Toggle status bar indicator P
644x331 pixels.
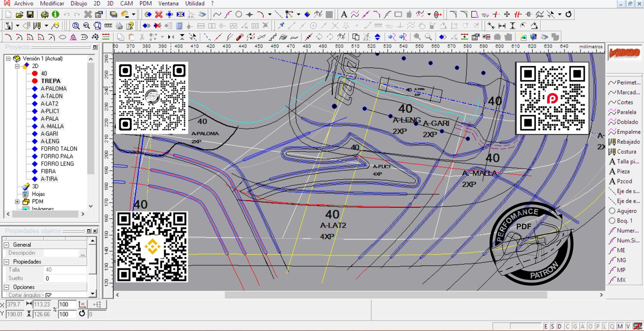[x=598, y=326]
